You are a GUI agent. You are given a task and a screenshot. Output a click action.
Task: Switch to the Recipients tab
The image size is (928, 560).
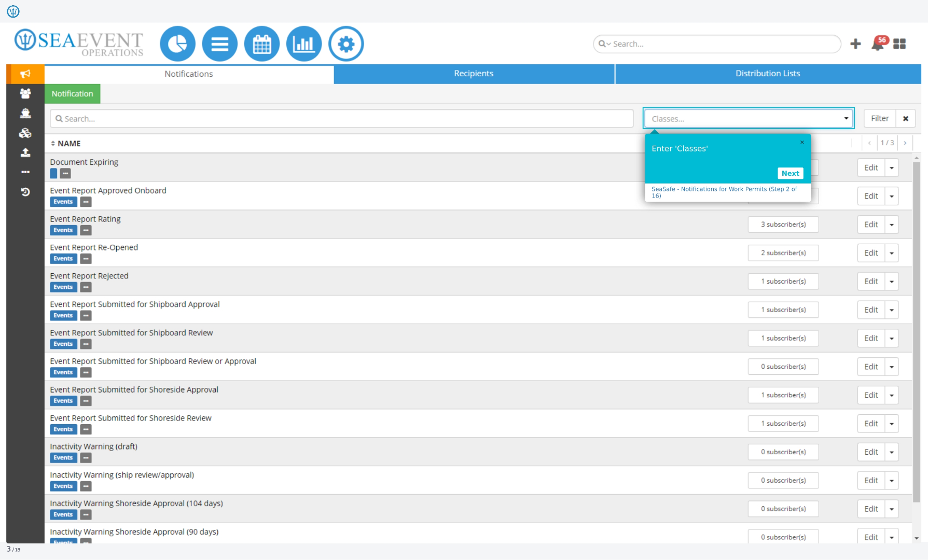tap(474, 74)
